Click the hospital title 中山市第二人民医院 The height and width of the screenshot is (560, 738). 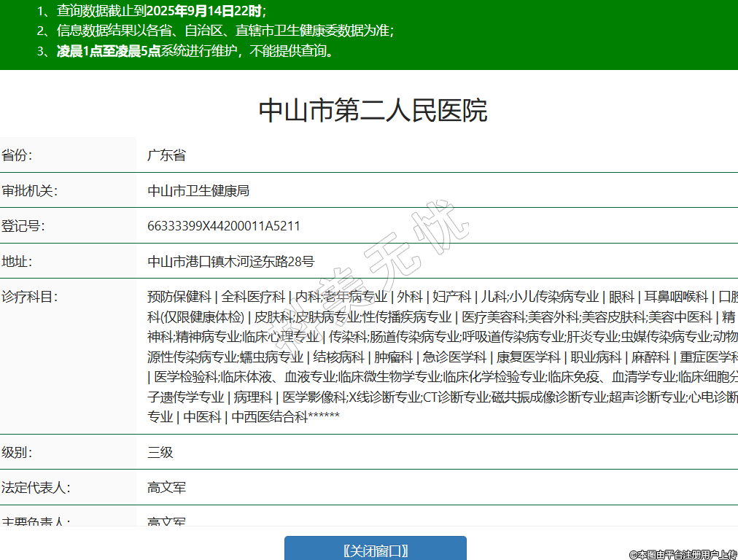tap(373, 111)
